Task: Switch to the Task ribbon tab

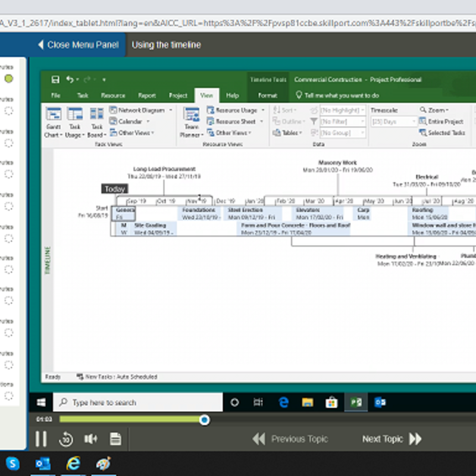Action: [x=83, y=95]
